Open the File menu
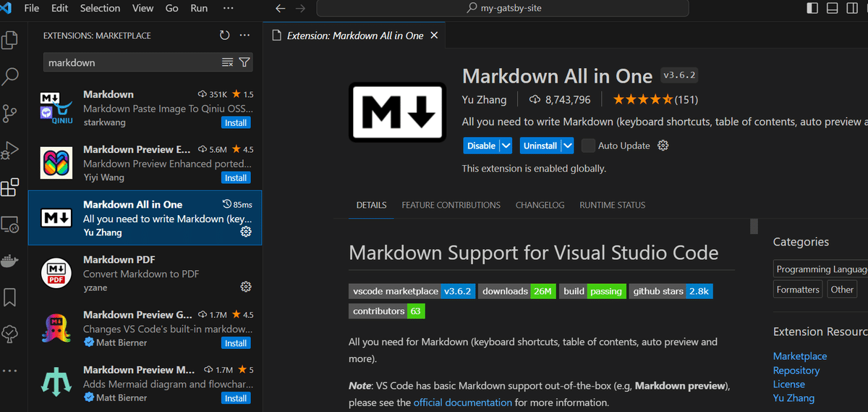 32,9
